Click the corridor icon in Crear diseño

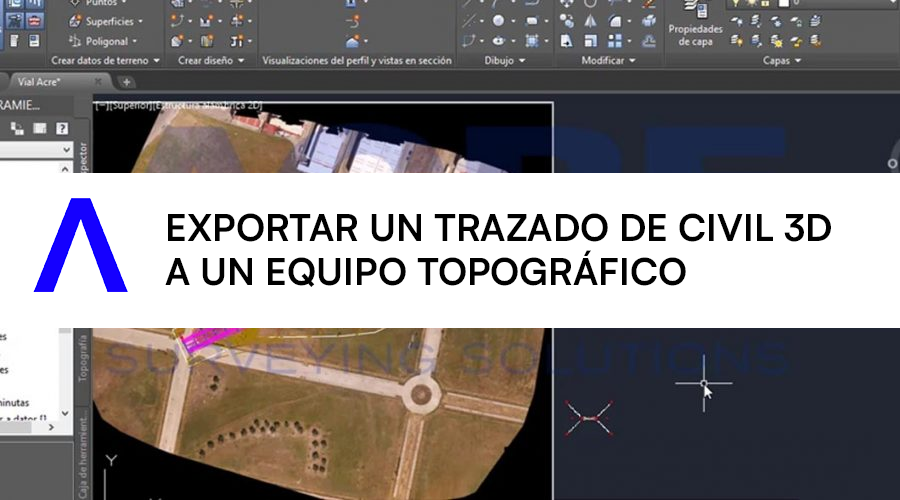point(207,41)
